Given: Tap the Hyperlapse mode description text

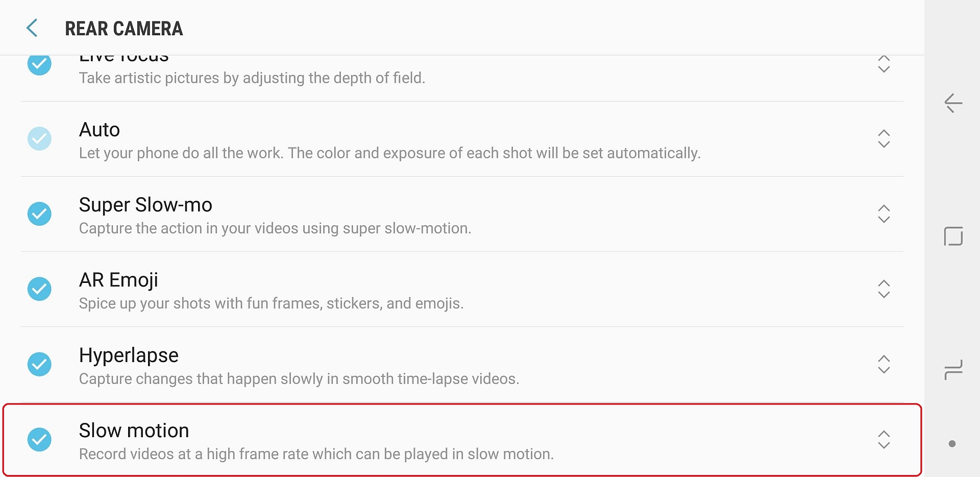Looking at the screenshot, I should point(299,379).
